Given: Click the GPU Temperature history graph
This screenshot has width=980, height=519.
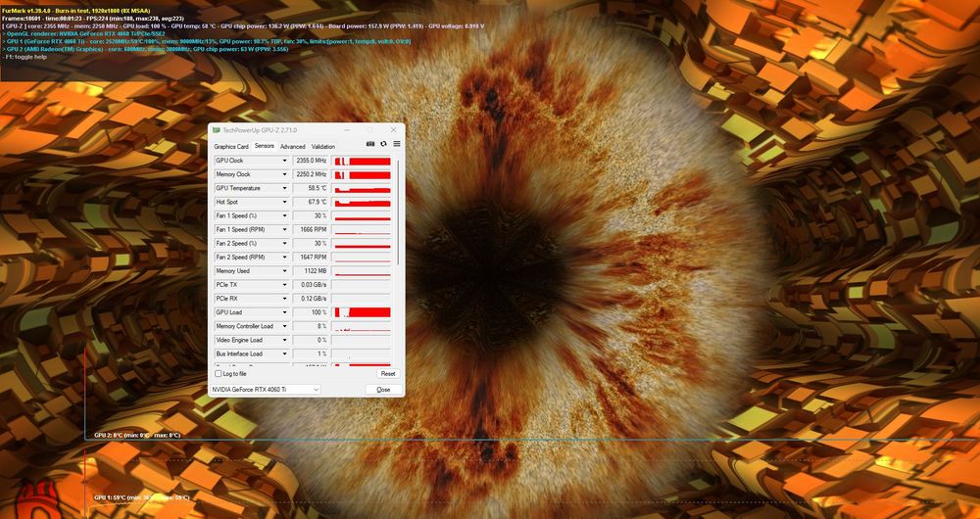Looking at the screenshot, I should pyautogui.click(x=362, y=188).
